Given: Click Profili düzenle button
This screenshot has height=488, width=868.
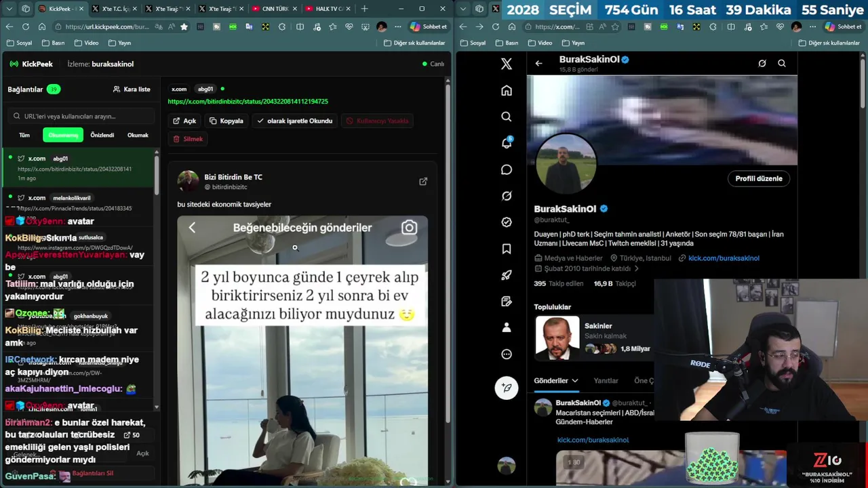Looking at the screenshot, I should tap(759, 179).
